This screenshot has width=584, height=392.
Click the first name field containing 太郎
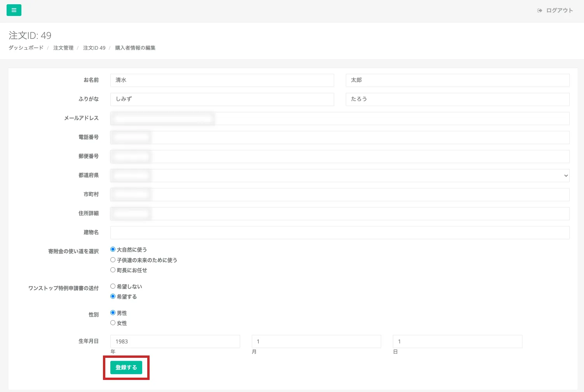(457, 80)
